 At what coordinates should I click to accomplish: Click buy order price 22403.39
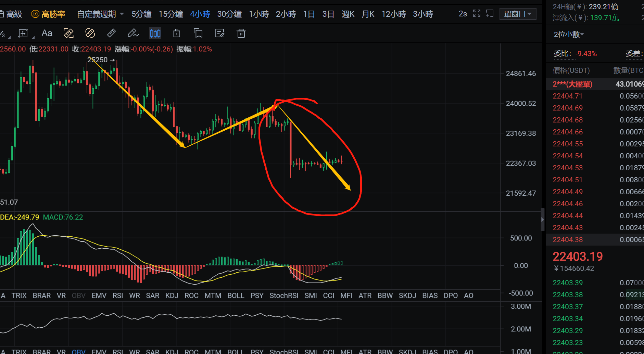pyautogui.click(x=567, y=283)
